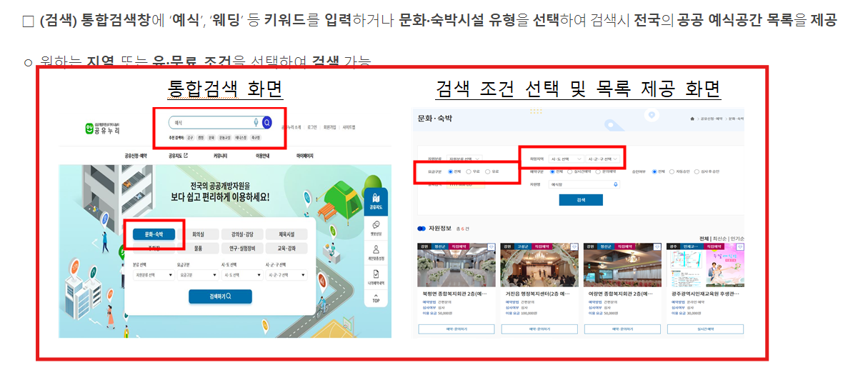
Task: Click the 자원명 input field containing 예식장
Action: 584,184
